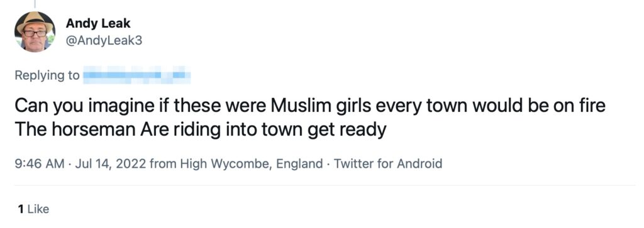The image size is (644, 228).
Task: View who liked via '1 Like'
Action: [x=33, y=209]
